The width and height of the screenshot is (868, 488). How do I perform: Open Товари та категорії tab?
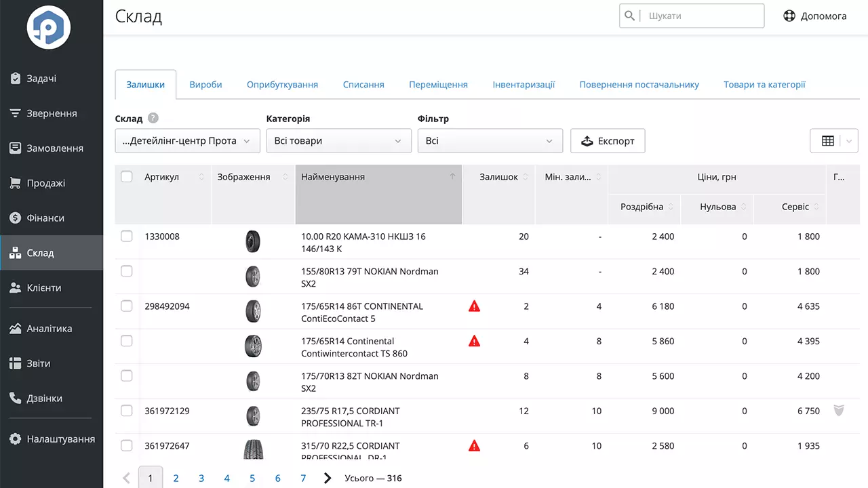[764, 85]
